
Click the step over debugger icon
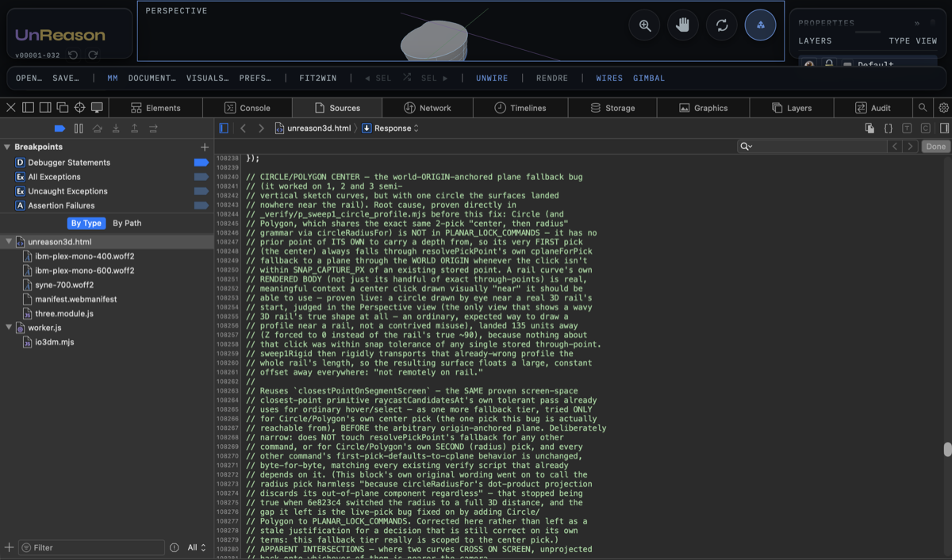point(98,128)
